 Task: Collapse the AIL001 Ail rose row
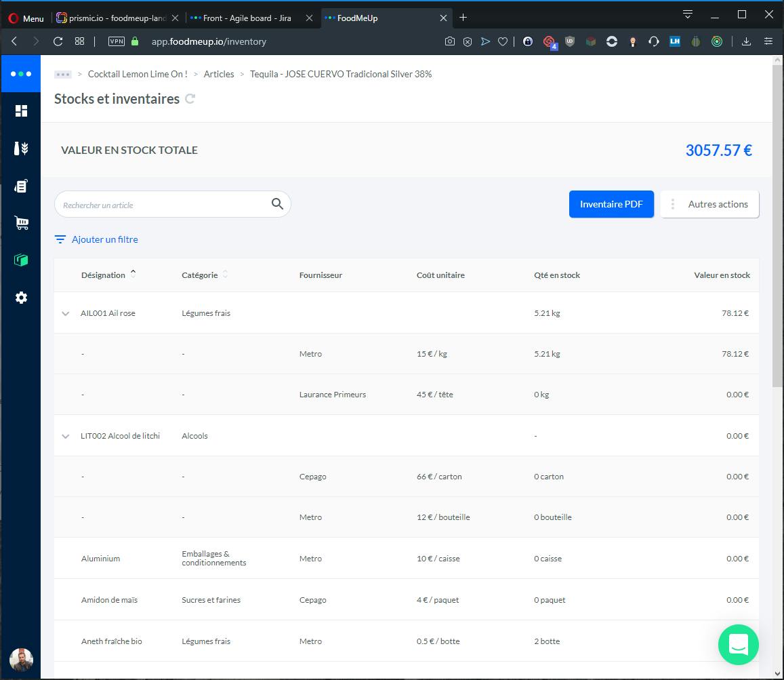click(66, 313)
